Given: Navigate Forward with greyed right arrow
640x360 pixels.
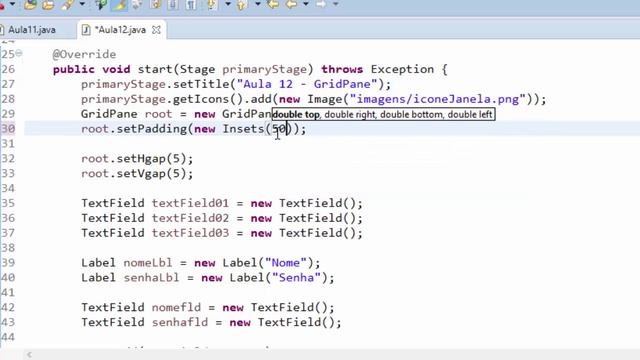Looking at the screenshot, I should (x=321, y=4).
